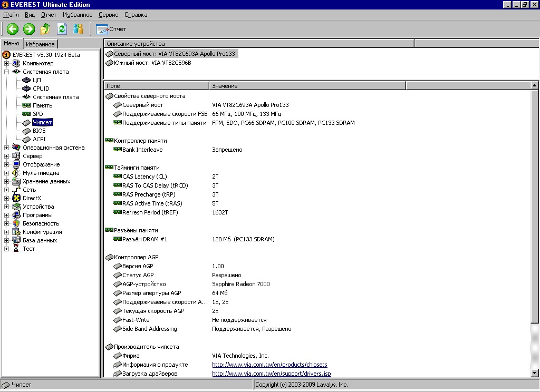
Task: Select Южный мост VIA VT82C596B device
Action: tap(152, 63)
